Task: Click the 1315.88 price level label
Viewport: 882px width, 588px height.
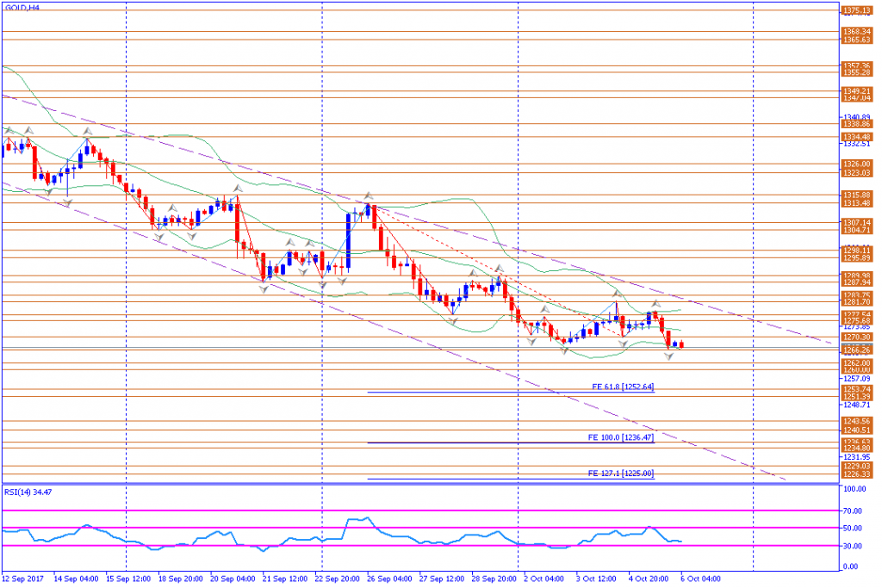Action: click(x=857, y=195)
